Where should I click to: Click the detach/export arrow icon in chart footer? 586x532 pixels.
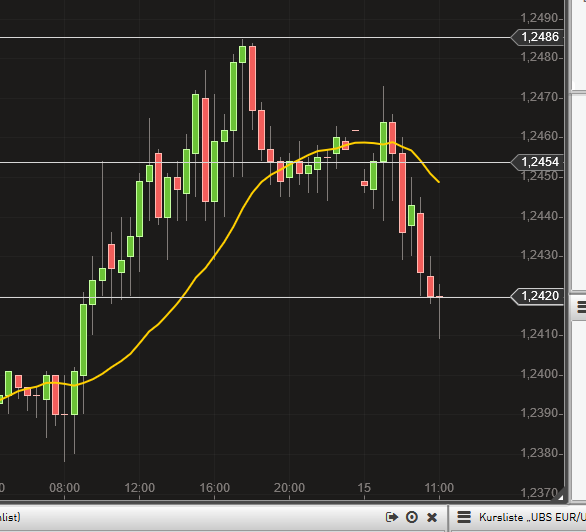point(391,517)
